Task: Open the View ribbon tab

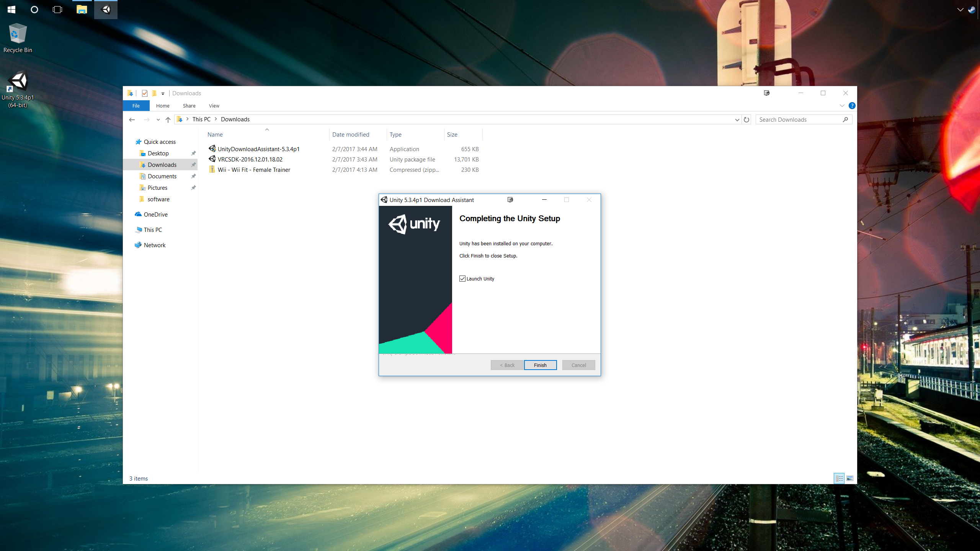Action: pos(214,106)
